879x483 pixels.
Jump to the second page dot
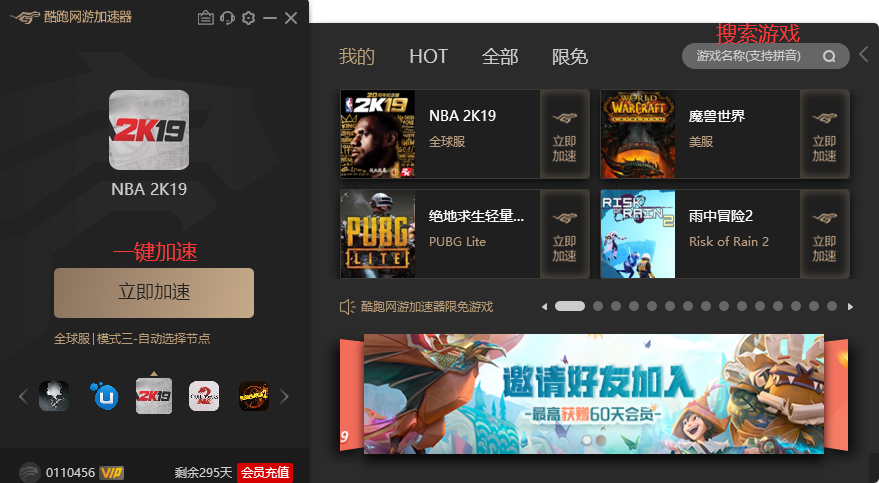(x=598, y=306)
